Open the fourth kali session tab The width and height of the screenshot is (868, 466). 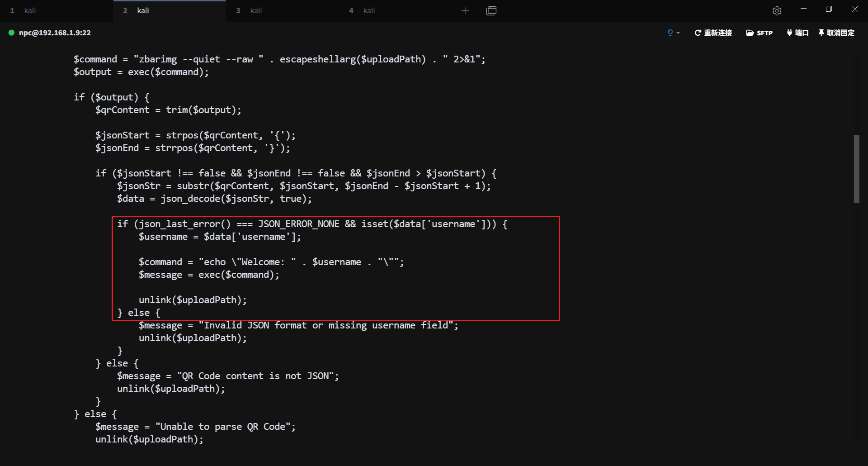tap(369, 10)
